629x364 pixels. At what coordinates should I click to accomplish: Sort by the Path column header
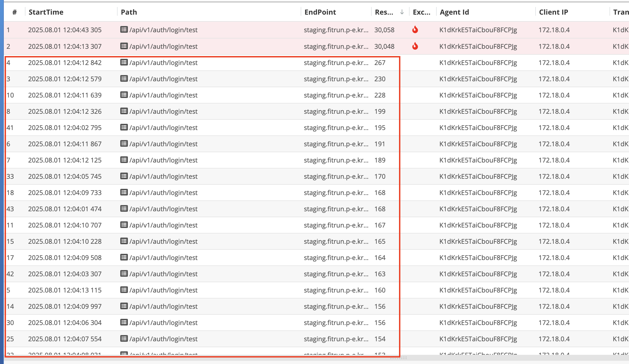point(129,12)
